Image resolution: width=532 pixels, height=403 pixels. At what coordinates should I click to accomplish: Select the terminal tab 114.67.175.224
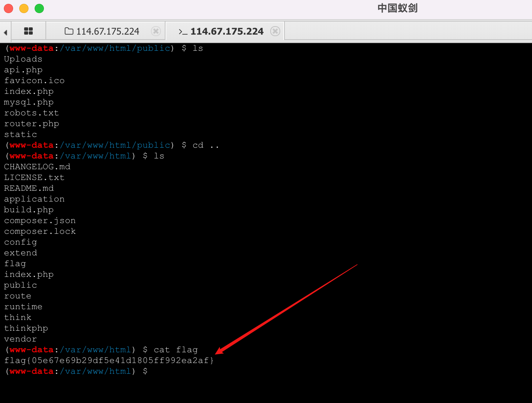227,31
